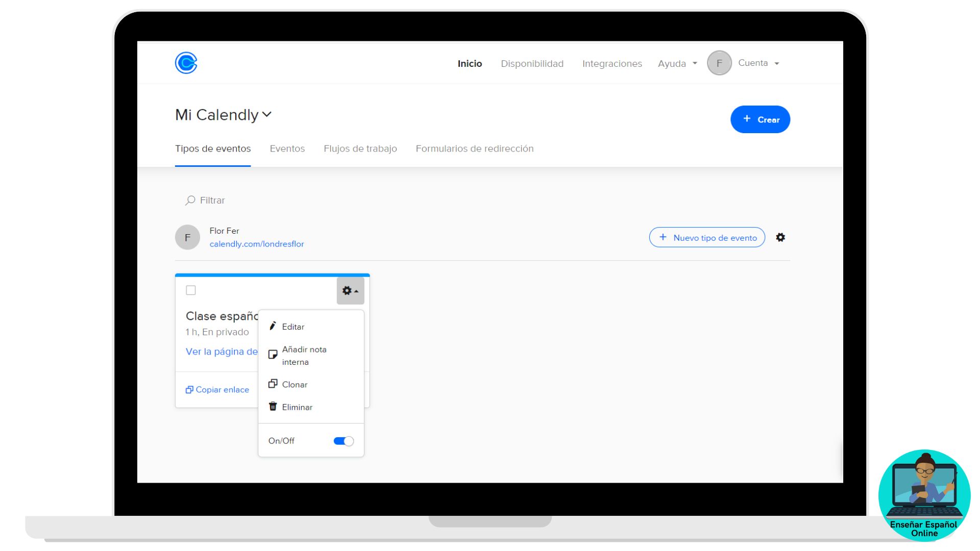The image size is (980, 551).
Task: Open the Ayuda dropdown menu
Action: (677, 64)
